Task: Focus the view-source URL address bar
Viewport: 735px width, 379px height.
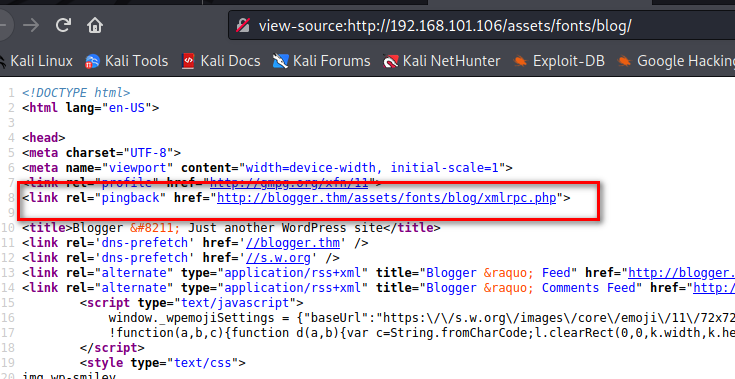Action: point(481,25)
